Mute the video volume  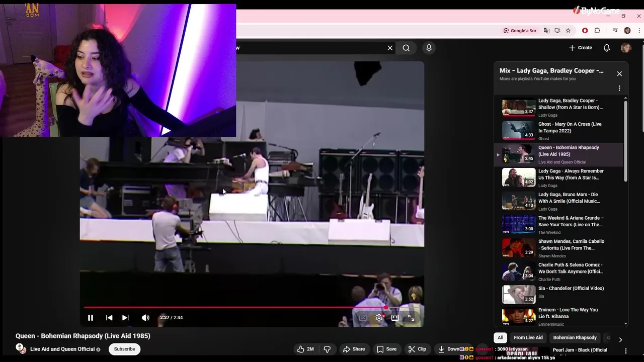pos(145,318)
